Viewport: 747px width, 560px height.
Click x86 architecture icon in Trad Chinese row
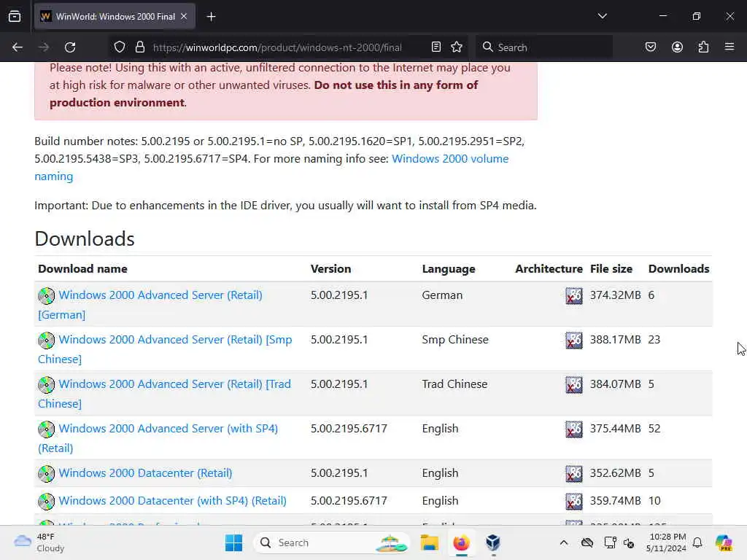pos(573,385)
